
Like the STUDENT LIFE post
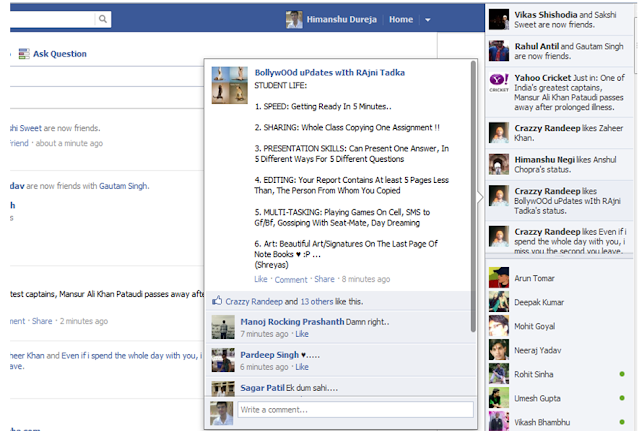pos(260,279)
